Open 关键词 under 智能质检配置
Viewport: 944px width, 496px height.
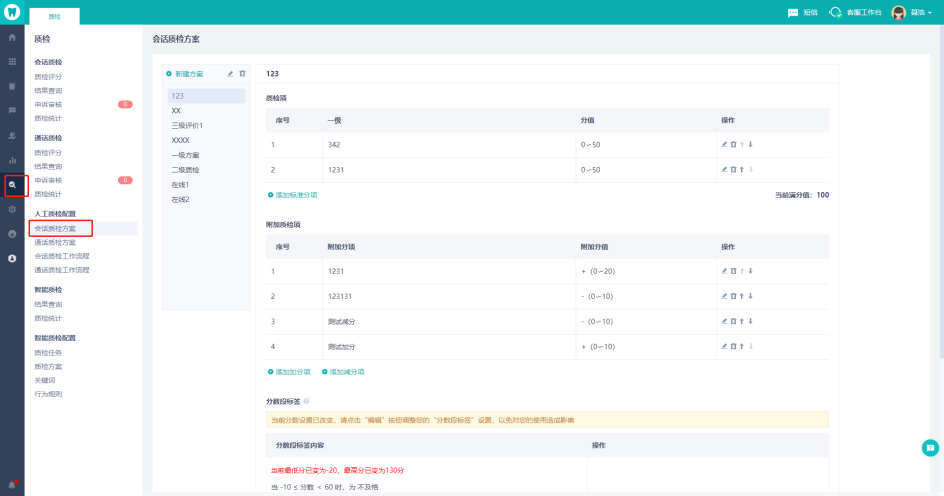pos(45,380)
